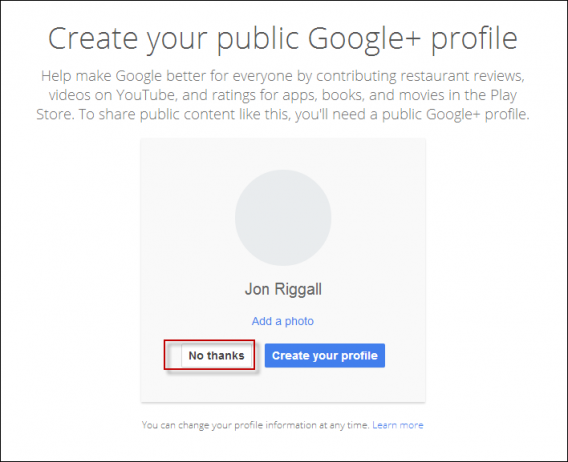Click the last word profile in the heading
Viewport: 568px width, 462px height.
click(474, 39)
